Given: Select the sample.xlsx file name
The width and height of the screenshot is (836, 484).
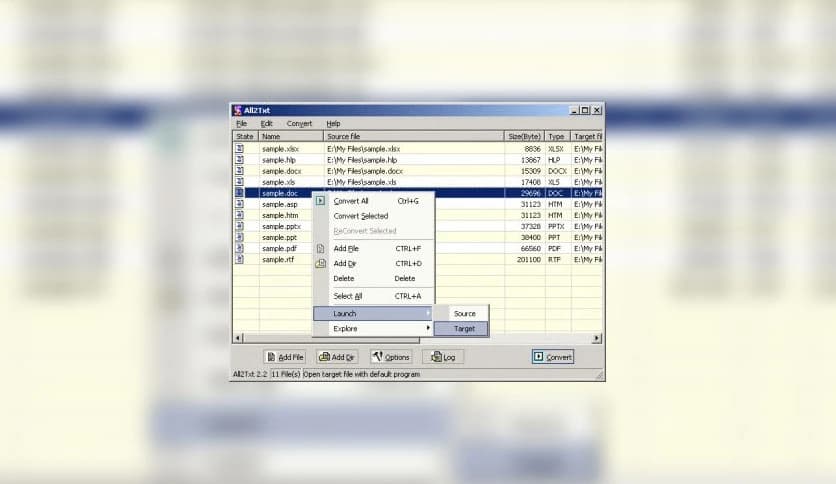Looking at the screenshot, I should [x=280, y=149].
